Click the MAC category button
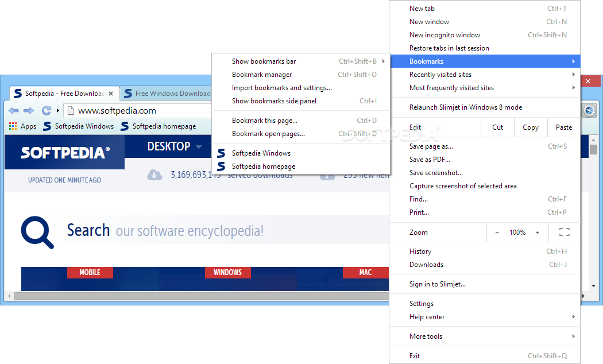 365,273
